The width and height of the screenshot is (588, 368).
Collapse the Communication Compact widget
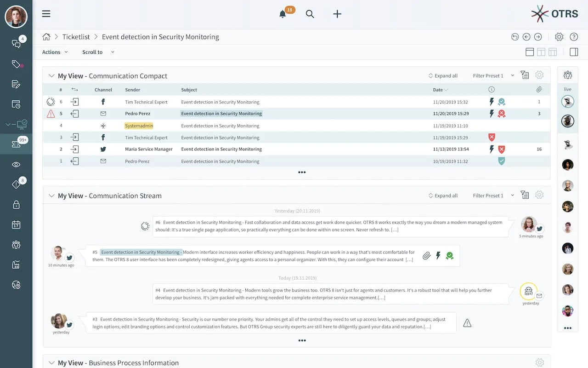(x=51, y=76)
